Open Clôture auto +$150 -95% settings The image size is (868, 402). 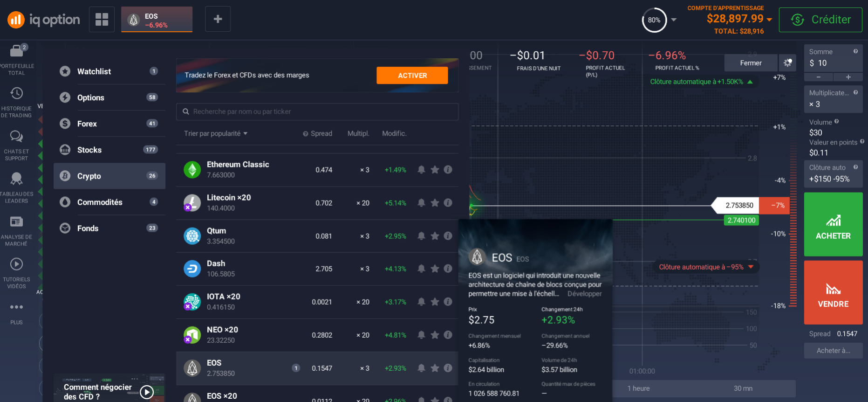(833, 174)
